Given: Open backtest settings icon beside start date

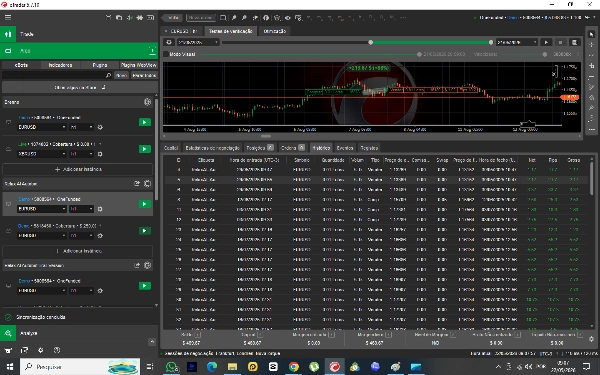Looking at the screenshot, I should click(x=169, y=42).
